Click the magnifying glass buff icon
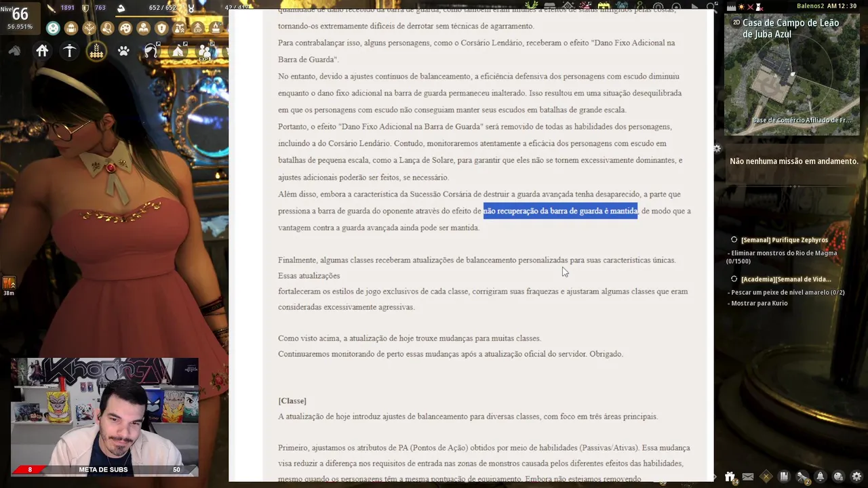Image resolution: width=868 pixels, height=488 pixels. point(107,28)
